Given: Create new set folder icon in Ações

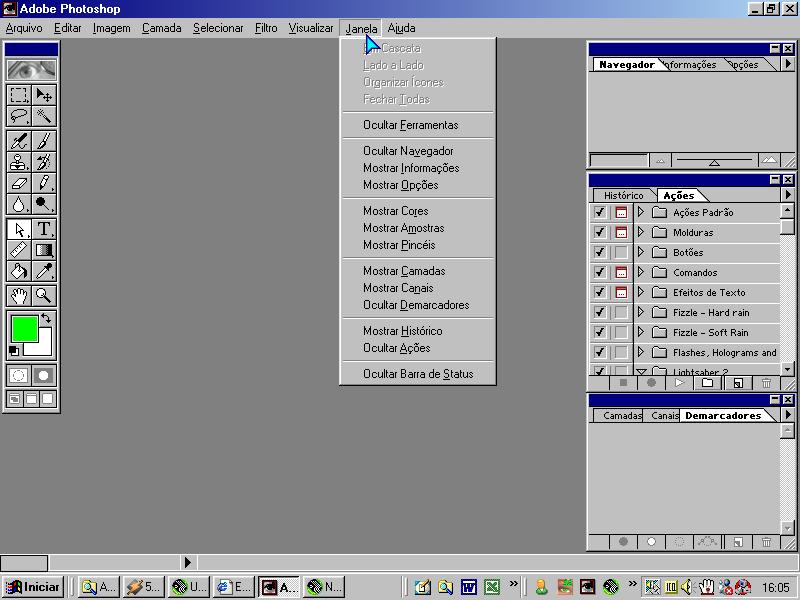Looking at the screenshot, I should pos(708,383).
